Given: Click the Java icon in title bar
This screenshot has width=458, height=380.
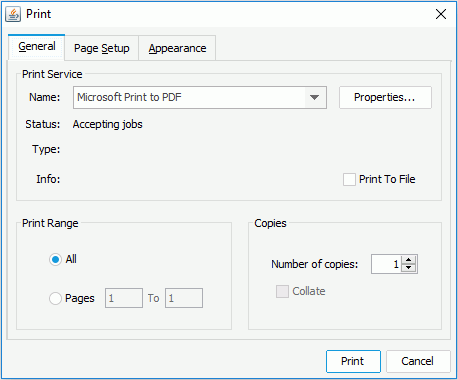Looking at the screenshot, I should (13, 14).
